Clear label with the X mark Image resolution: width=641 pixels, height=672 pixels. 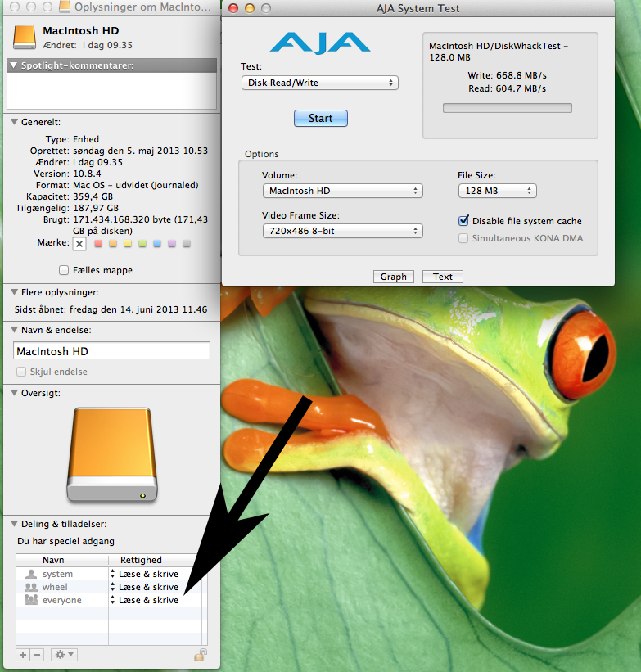click(x=79, y=244)
